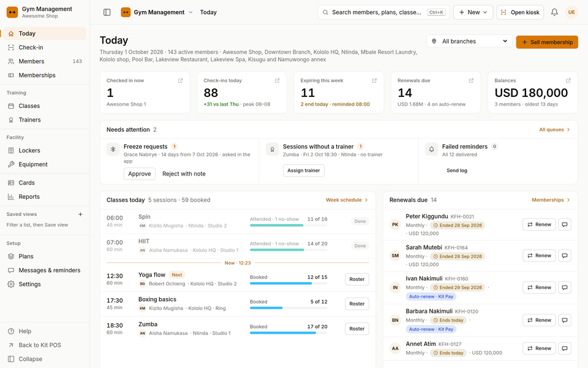The width and height of the screenshot is (588, 368).
Task: Open Cards in the sidebar
Action: 45,183
